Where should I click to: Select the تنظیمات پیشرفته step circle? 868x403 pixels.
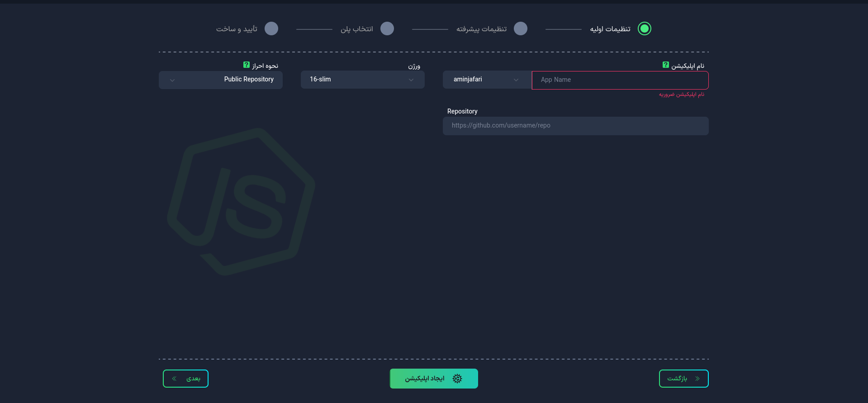[x=521, y=28]
